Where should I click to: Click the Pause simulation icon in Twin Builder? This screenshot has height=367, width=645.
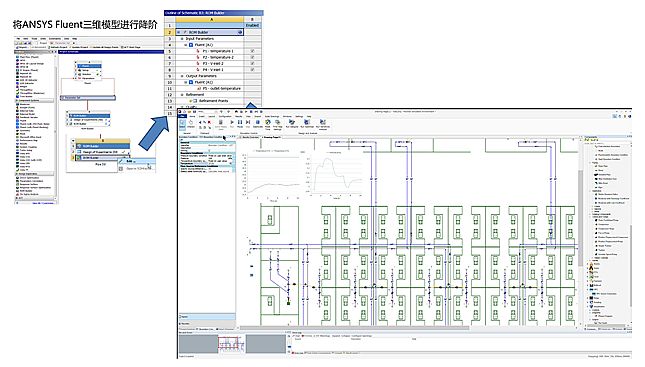pos(240,122)
